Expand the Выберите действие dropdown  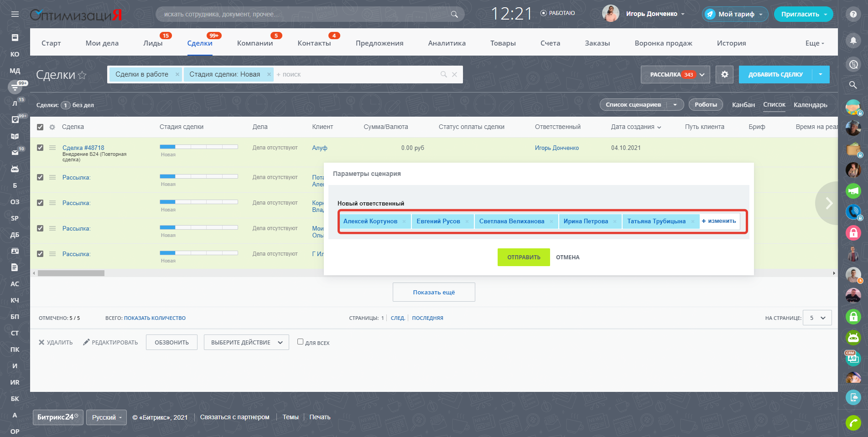click(246, 343)
